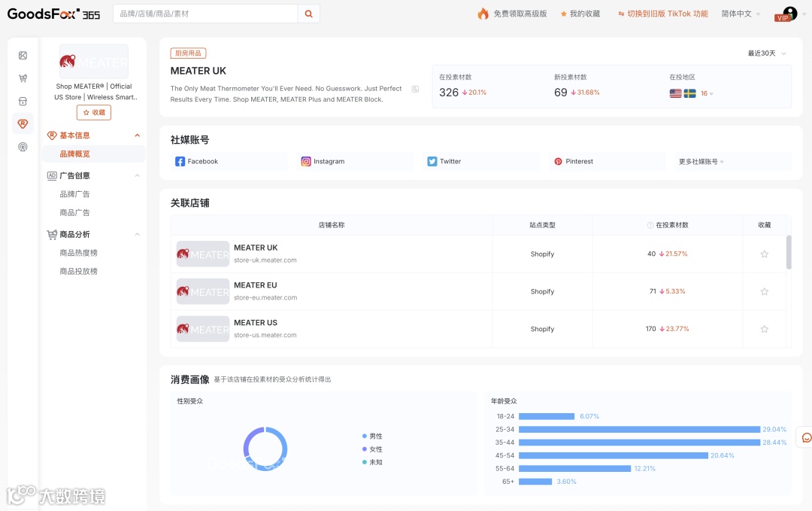Click the image icon after brand description
Image resolution: width=812 pixels, height=511 pixels.
pyautogui.click(x=415, y=89)
